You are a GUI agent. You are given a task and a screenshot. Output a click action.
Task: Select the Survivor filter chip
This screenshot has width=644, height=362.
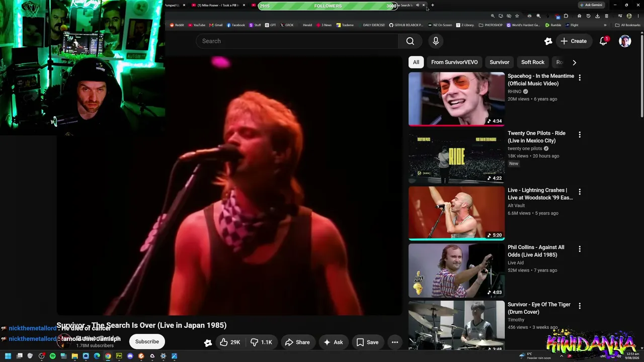500,62
